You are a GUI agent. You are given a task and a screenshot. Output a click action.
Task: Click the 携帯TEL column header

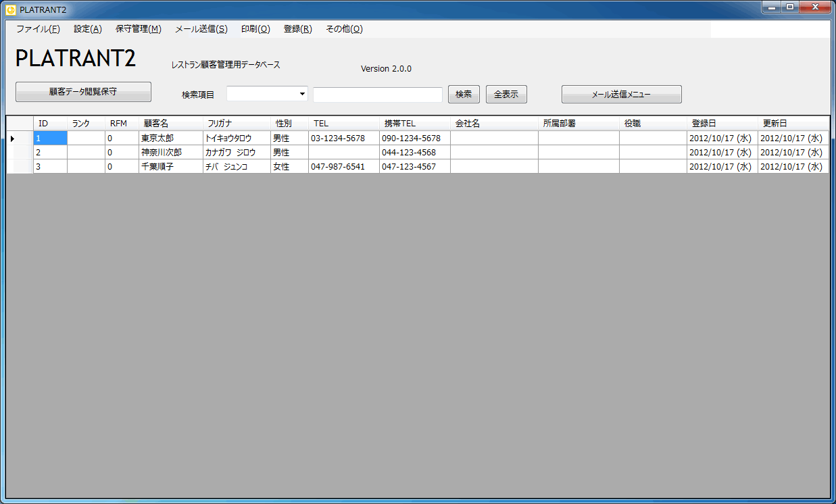click(x=415, y=124)
